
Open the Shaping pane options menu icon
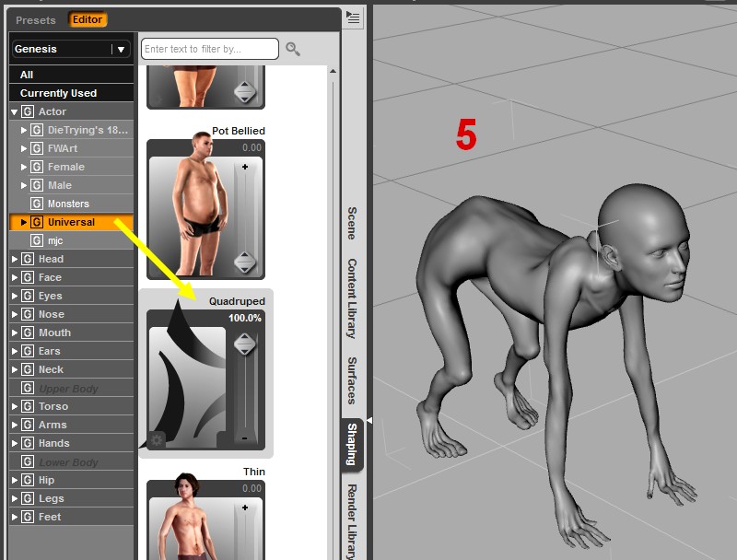pyautogui.click(x=353, y=17)
